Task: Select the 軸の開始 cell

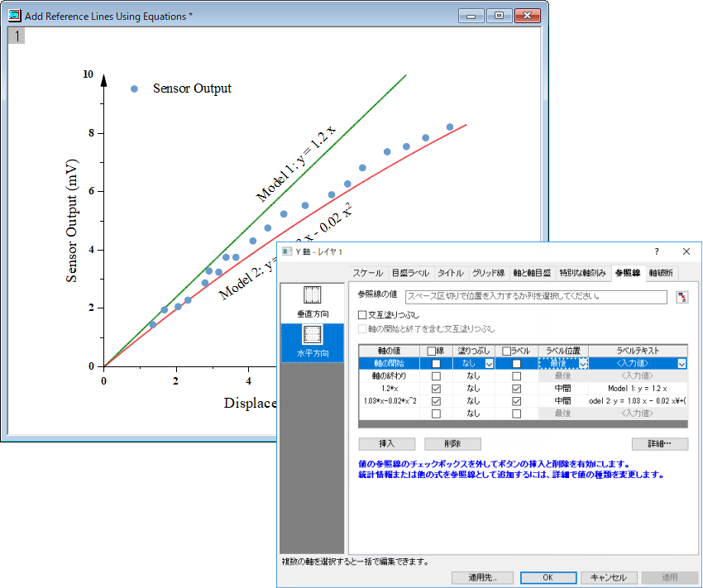Action: [390, 363]
